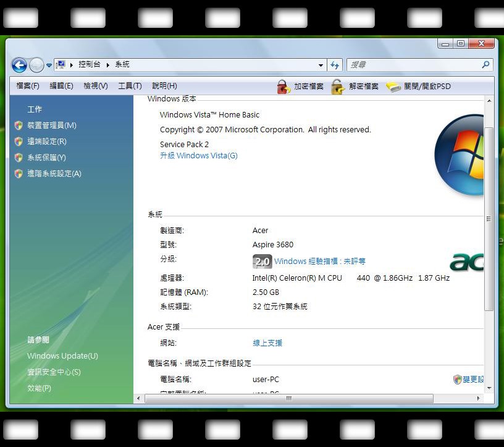
Task: Click the Aspire 3680 model text
Action: pos(273,245)
